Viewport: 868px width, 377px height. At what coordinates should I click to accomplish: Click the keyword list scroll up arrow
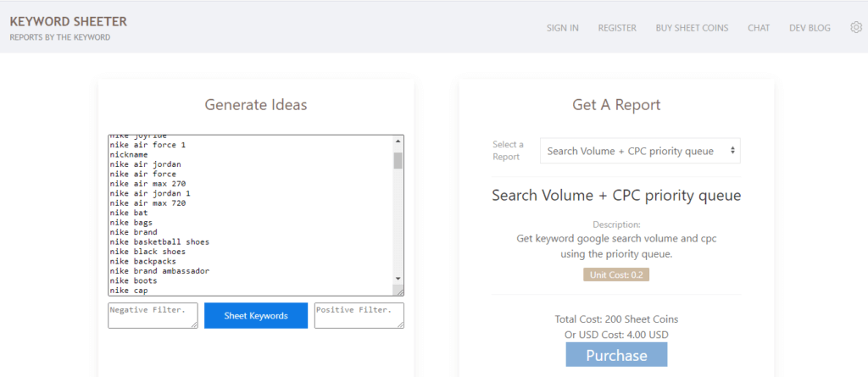[x=398, y=141]
